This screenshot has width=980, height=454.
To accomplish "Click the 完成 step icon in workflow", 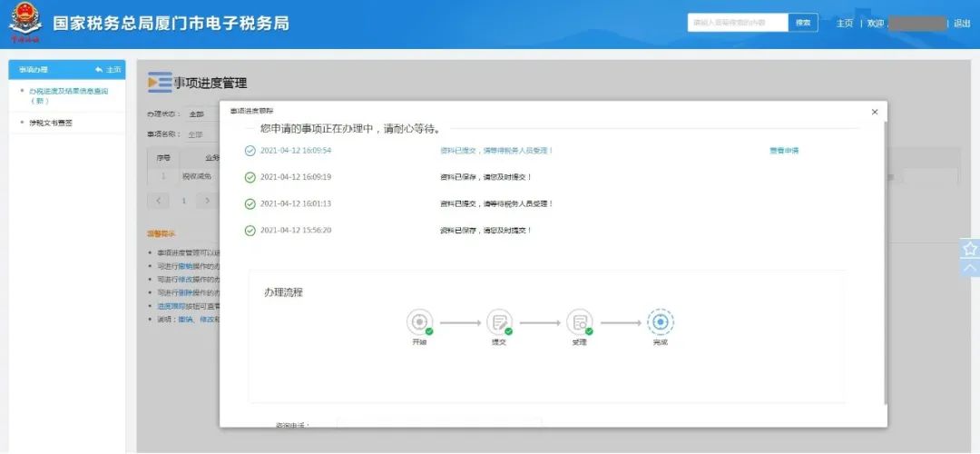I will click(x=661, y=322).
